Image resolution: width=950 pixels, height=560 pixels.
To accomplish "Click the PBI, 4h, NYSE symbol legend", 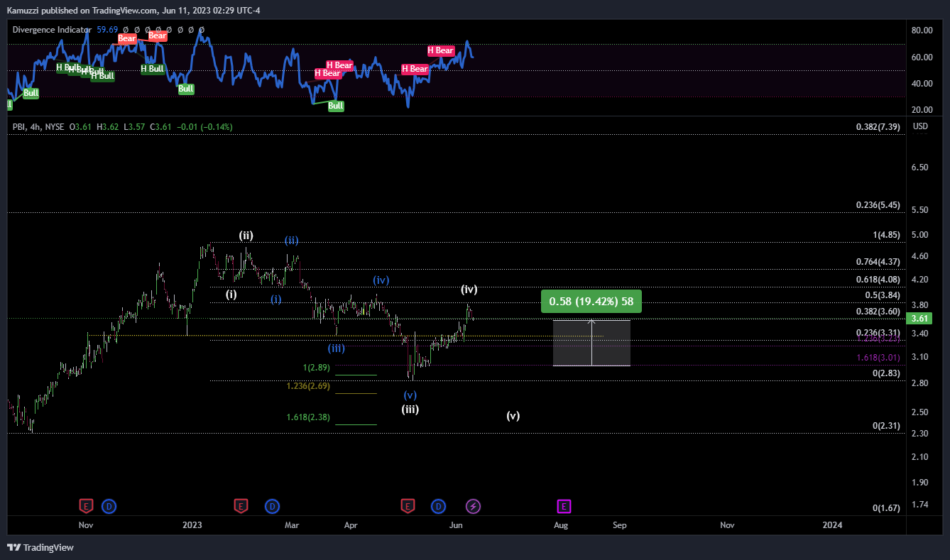I will [x=38, y=127].
